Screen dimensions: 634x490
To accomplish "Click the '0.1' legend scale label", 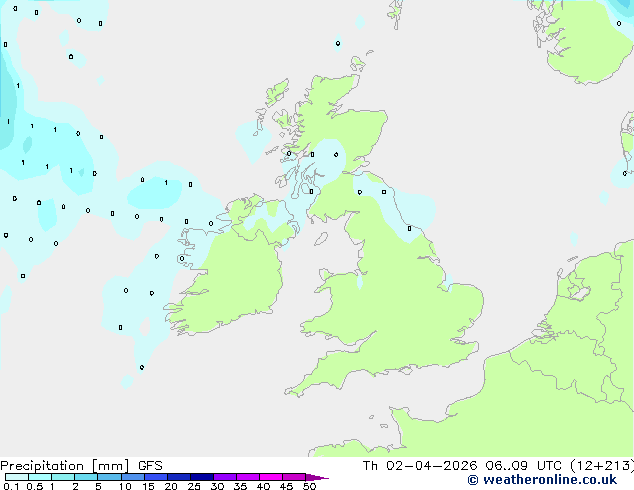I will coord(11,486).
